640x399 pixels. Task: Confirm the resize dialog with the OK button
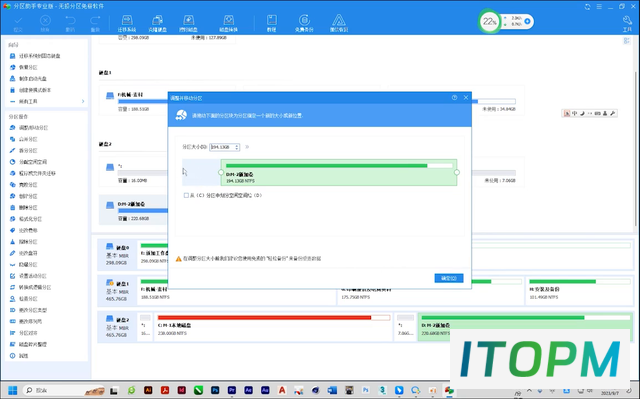[x=449, y=278]
